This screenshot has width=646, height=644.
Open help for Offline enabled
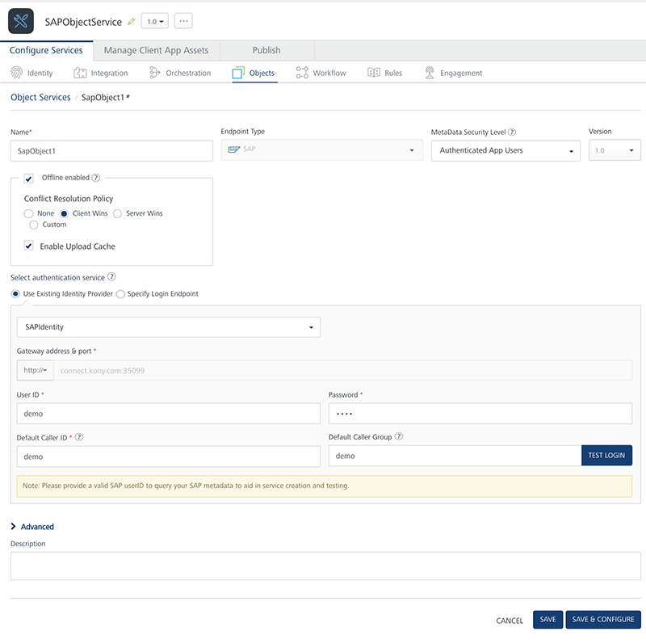(x=95, y=178)
